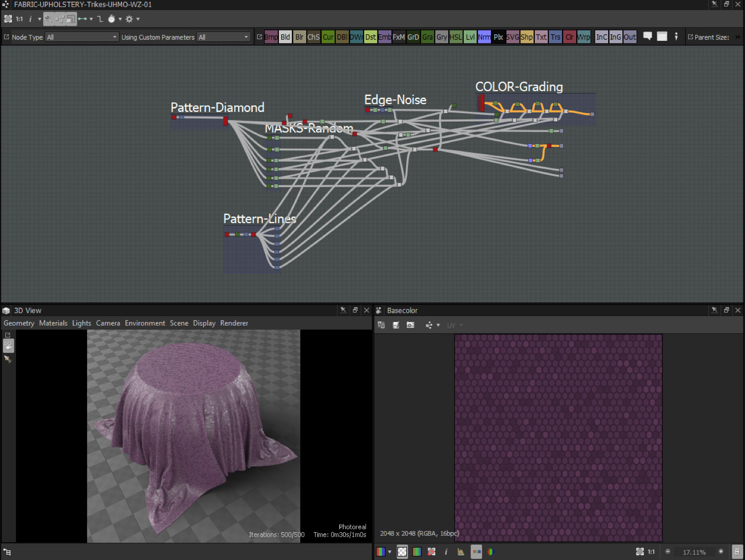Toggle the lock button beside zoom percentage
Screen dimensions: 745x560
point(737,552)
